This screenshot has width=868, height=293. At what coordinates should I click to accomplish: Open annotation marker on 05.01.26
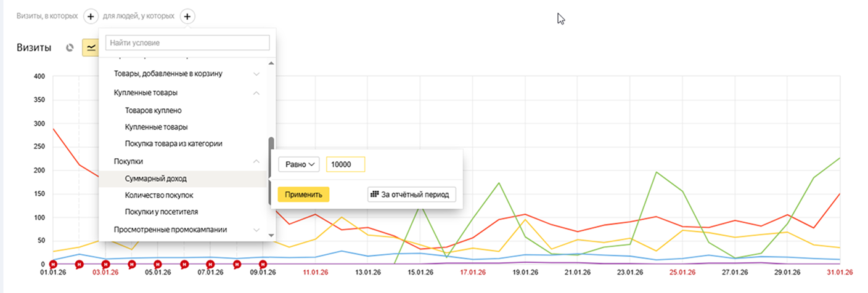(158, 265)
